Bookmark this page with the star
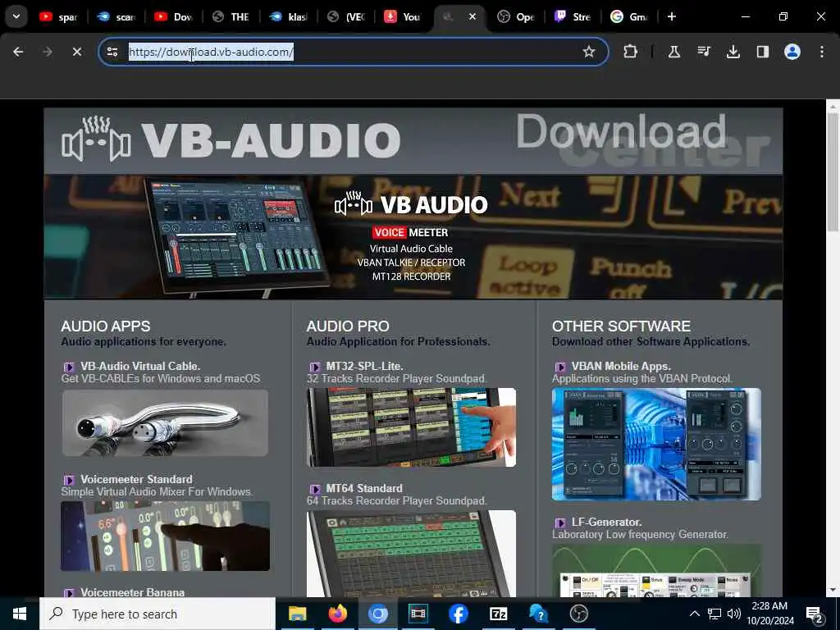This screenshot has height=630, width=840. pyautogui.click(x=589, y=52)
